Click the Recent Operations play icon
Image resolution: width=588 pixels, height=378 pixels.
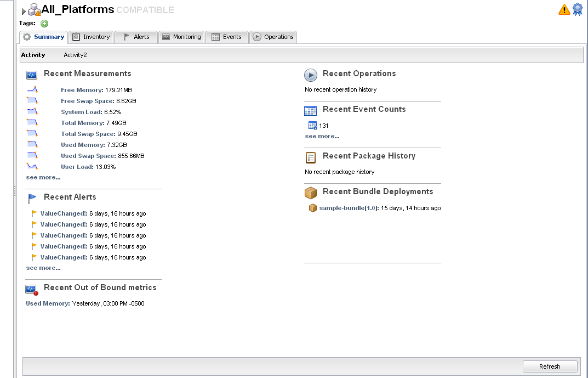pyautogui.click(x=311, y=75)
